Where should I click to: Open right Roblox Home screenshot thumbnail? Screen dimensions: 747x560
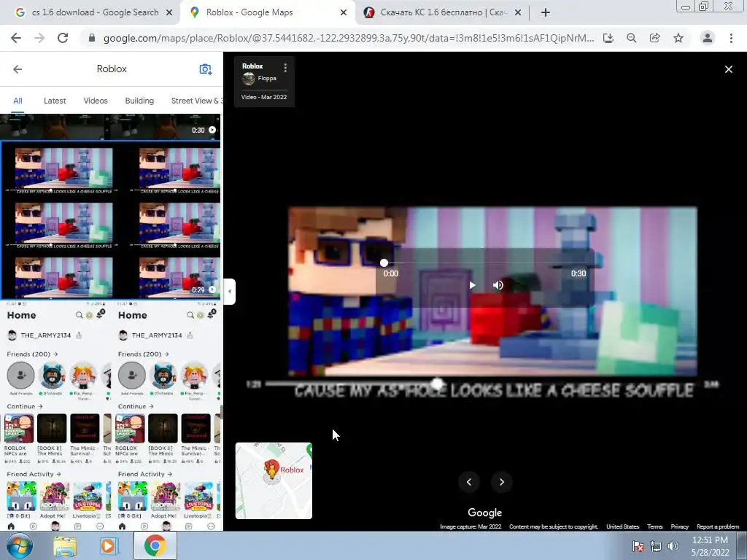[166, 415]
